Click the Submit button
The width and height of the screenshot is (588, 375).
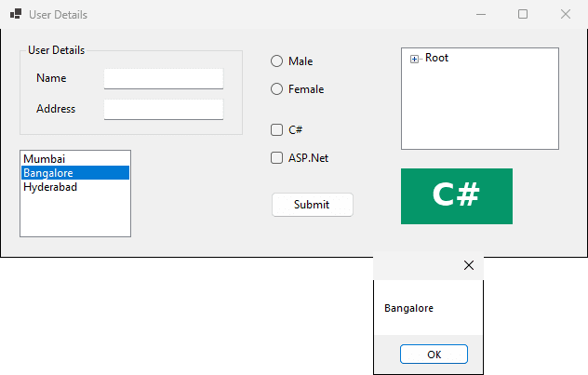[313, 205]
